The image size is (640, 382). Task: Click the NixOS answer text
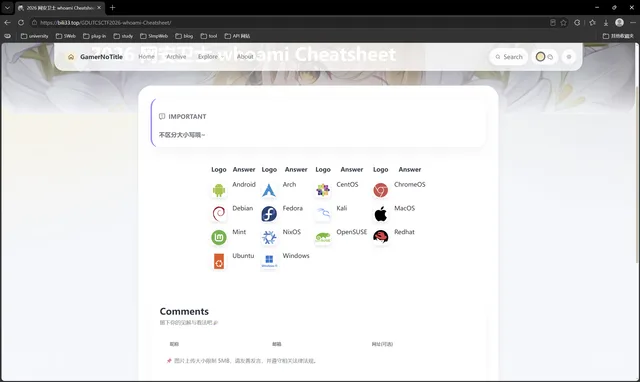[x=291, y=232]
